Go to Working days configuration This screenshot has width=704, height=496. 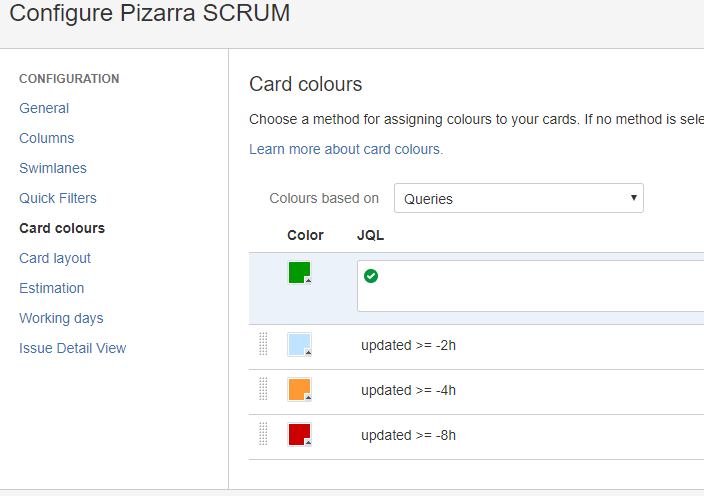[62, 318]
